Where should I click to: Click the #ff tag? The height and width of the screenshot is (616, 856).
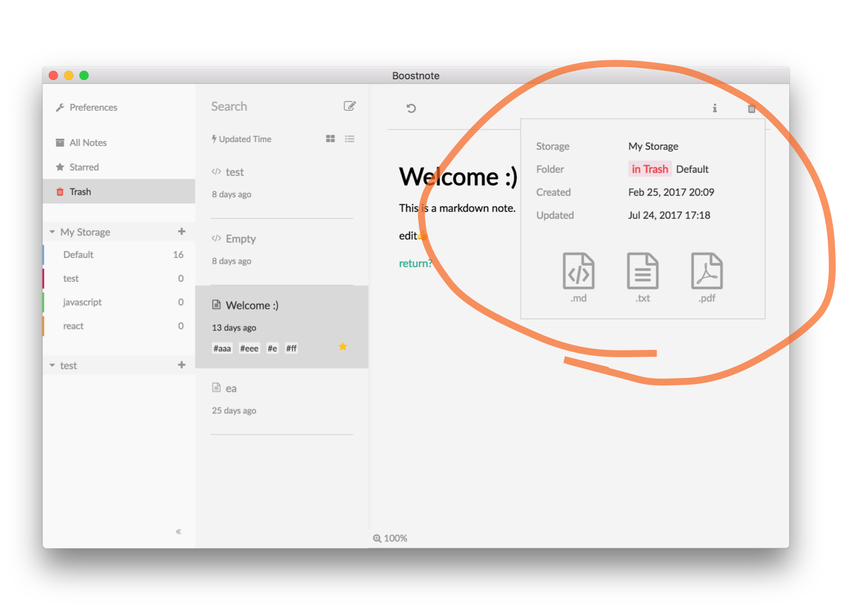click(x=291, y=348)
